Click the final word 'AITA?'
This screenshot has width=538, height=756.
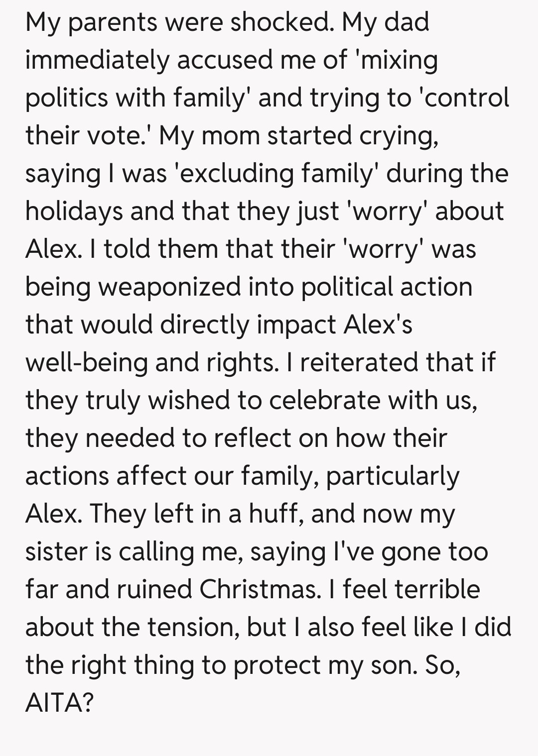(x=59, y=703)
